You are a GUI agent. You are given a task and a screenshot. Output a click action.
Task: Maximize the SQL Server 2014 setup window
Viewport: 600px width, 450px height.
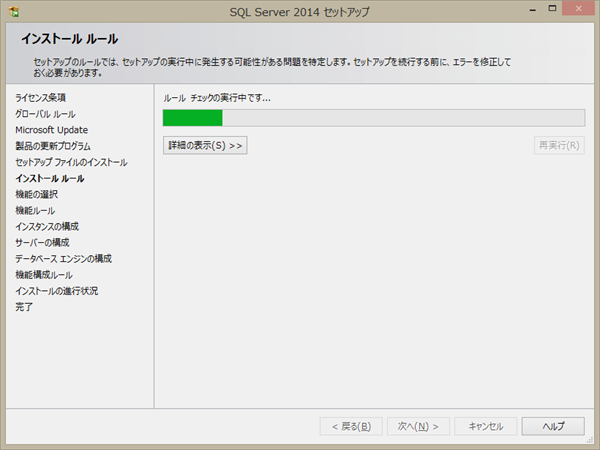point(552,8)
